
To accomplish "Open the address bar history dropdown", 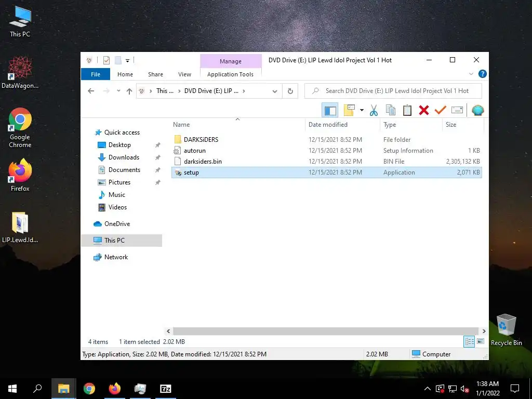I will coord(275,91).
